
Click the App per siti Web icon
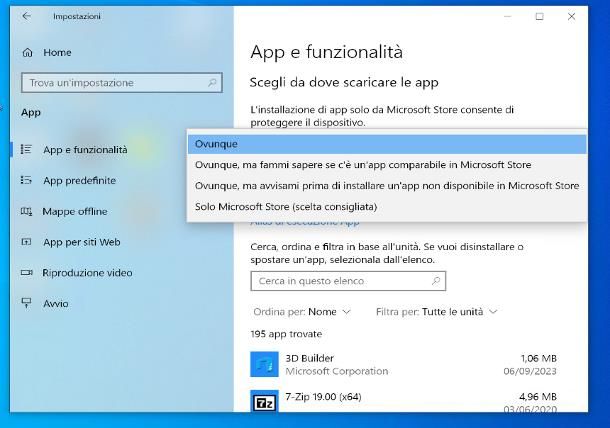pyautogui.click(x=26, y=242)
